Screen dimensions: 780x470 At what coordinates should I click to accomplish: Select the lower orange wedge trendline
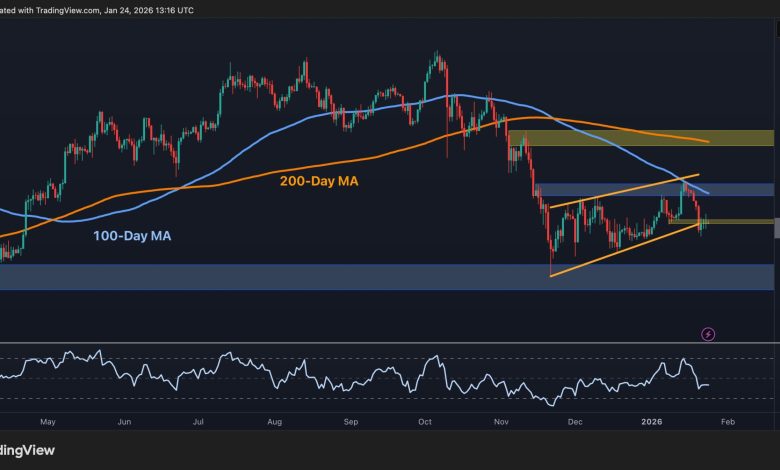(x=620, y=252)
